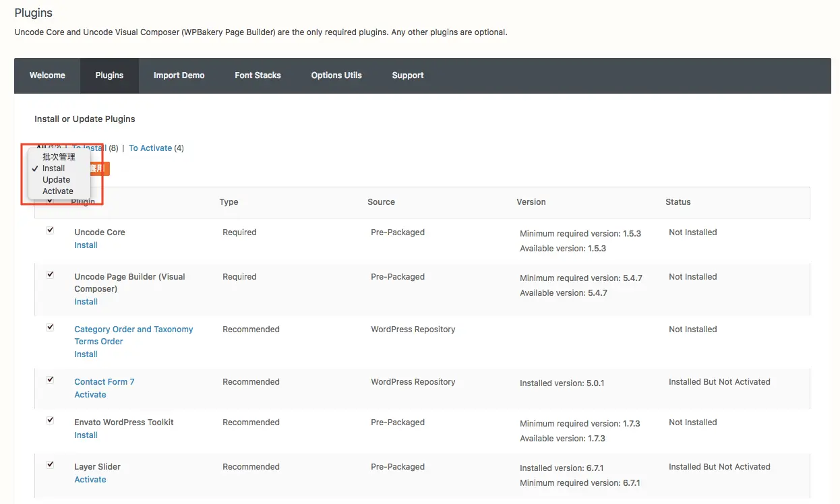This screenshot has width=840, height=504.
Task: Open the Font Stacks tab
Action: [258, 75]
